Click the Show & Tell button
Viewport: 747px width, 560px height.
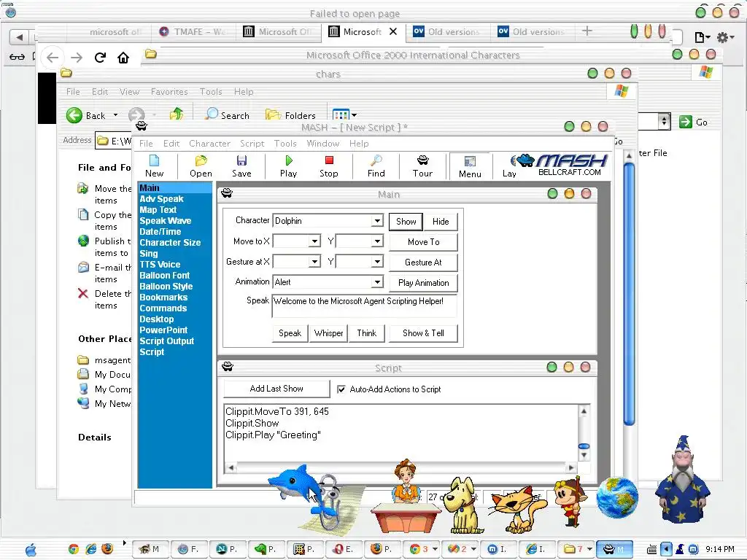(x=424, y=333)
